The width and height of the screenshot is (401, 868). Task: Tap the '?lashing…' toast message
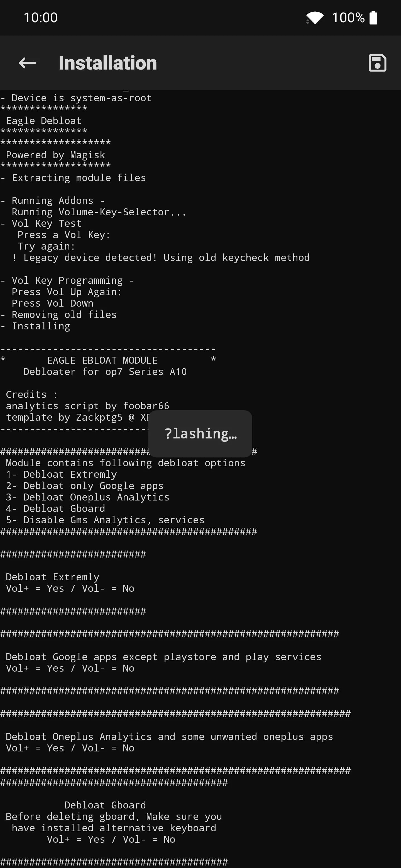point(200,434)
